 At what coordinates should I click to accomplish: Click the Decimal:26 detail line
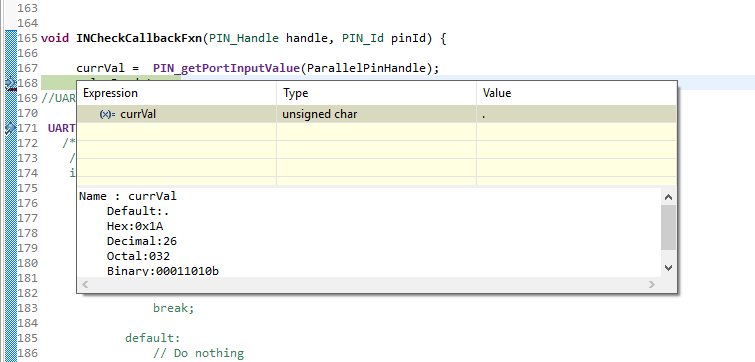pyautogui.click(x=142, y=241)
